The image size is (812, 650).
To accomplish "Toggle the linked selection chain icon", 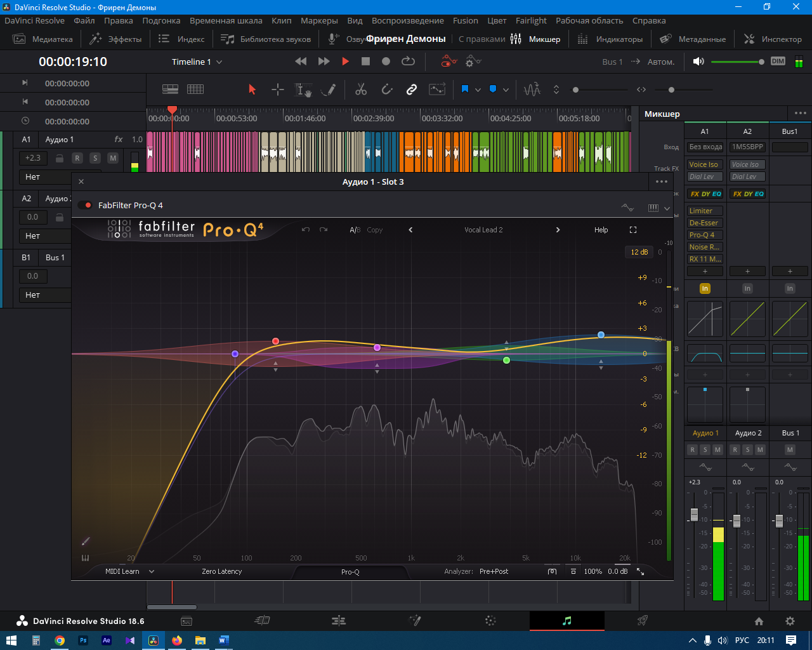I will pyautogui.click(x=412, y=90).
